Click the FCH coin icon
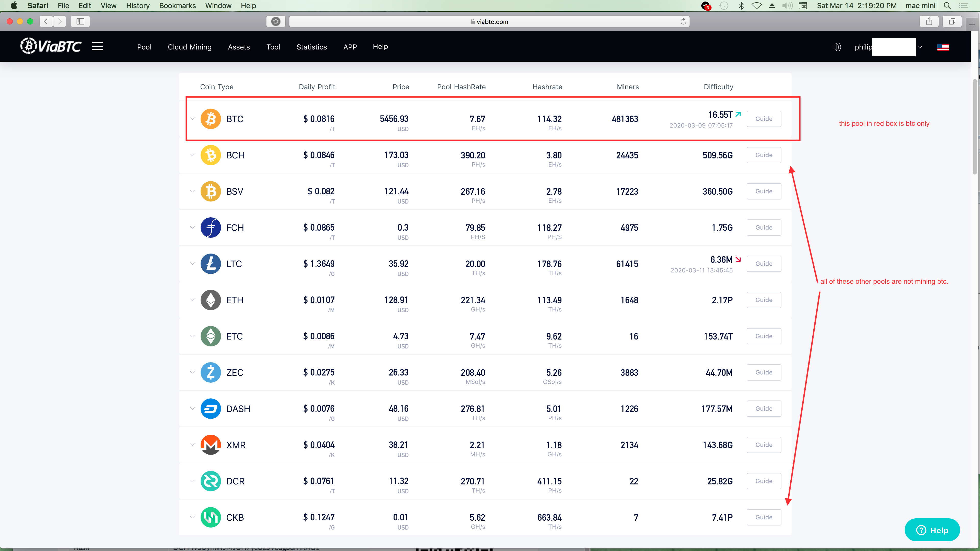Screen dimensions: 980x551 pos(210,227)
